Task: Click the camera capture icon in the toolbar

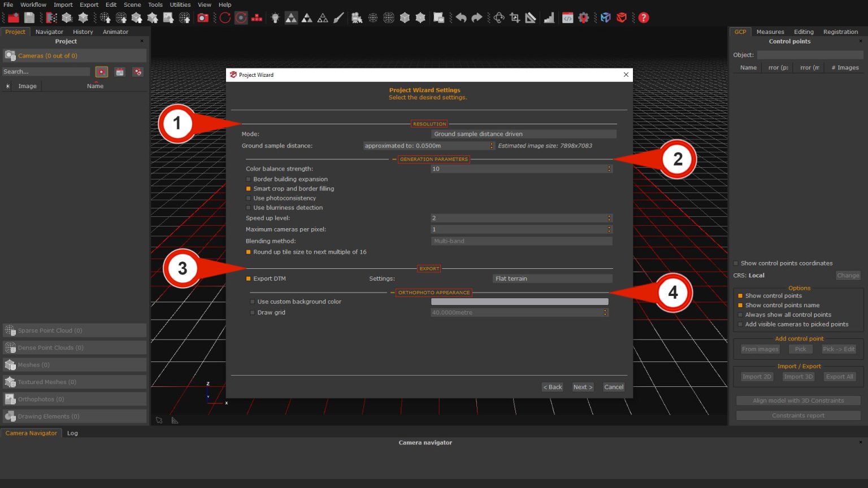Action: click(202, 18)
